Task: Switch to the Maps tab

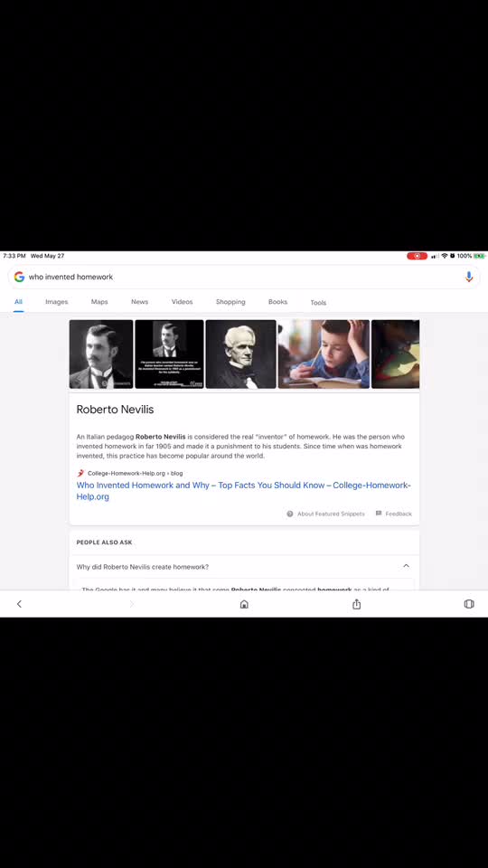Action: click(x=99, y=302)
